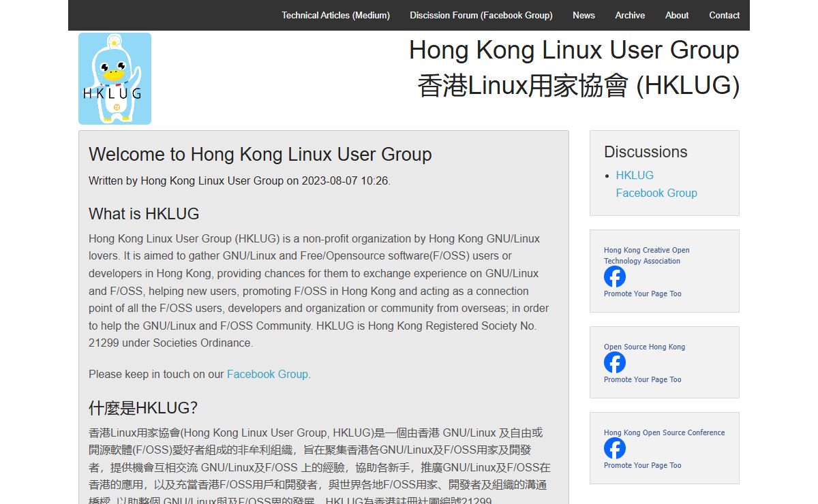The width and height of the screenshot is (818, 504).
Task: Click the HKLUG penguin mascot logo
Action: pos(115,78)
